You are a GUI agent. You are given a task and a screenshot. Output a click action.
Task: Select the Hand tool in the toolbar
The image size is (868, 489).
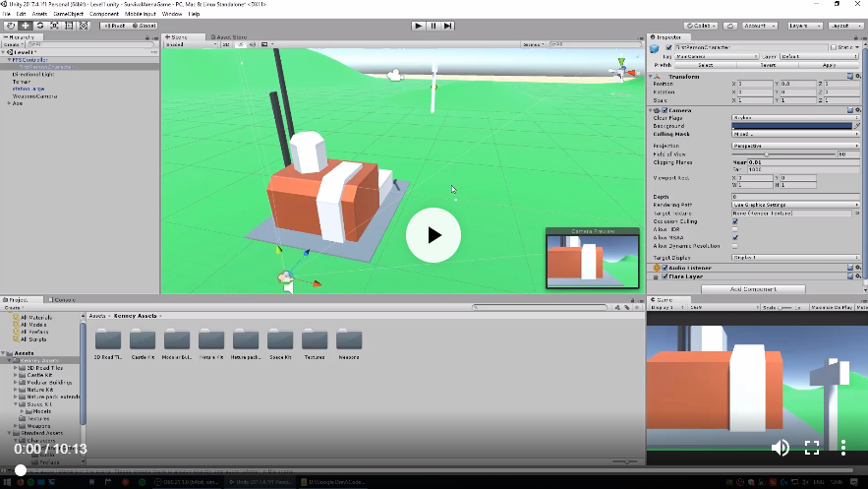coord(10,26)
